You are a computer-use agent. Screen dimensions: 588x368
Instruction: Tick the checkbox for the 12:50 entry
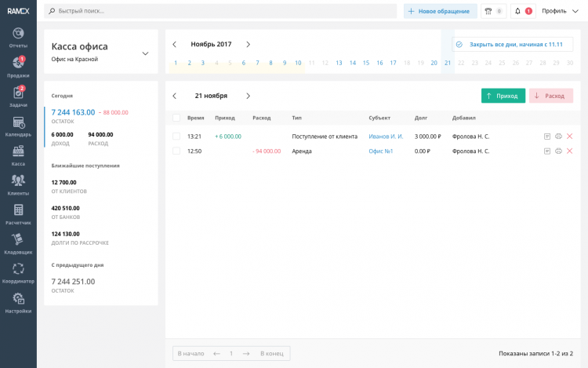click(176, 151)
